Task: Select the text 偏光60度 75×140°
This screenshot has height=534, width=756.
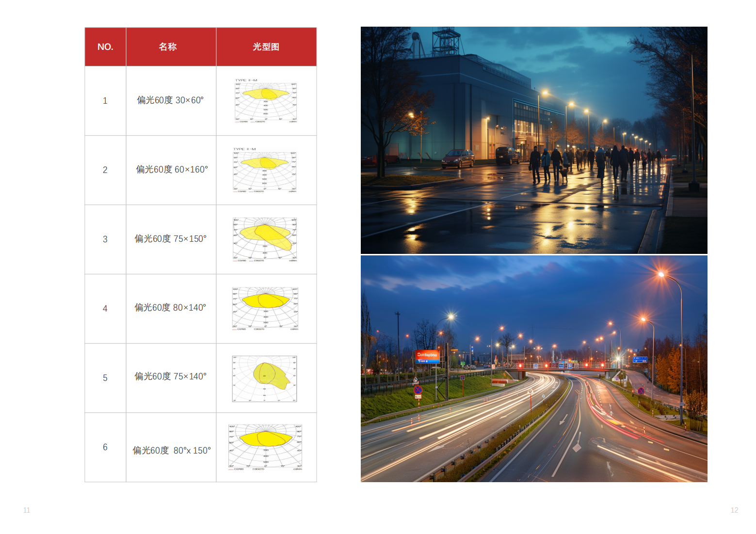Action: (170, 377)
